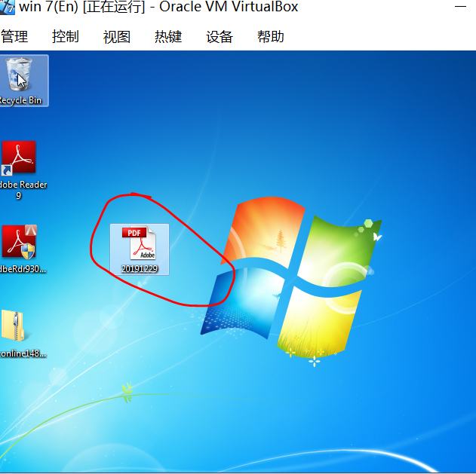
Task: Minimize the VirtualBox window
Action: 460,6
